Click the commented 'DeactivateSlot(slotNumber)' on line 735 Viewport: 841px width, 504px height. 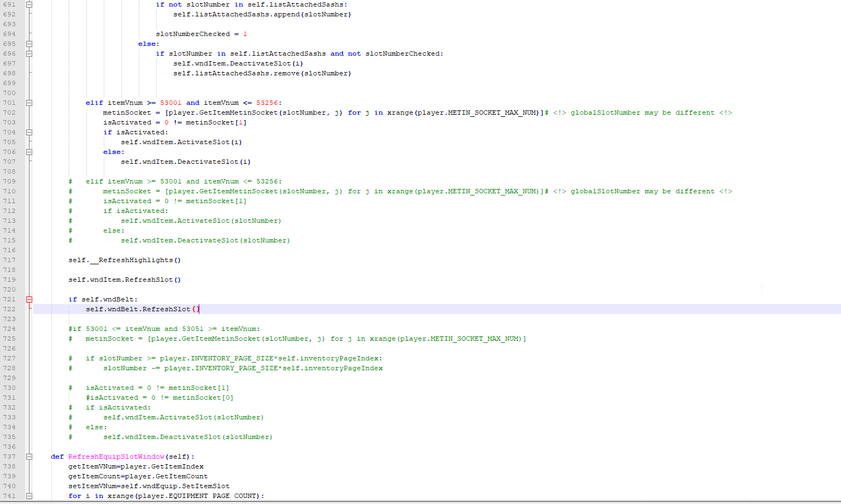(x=216, y=437)
